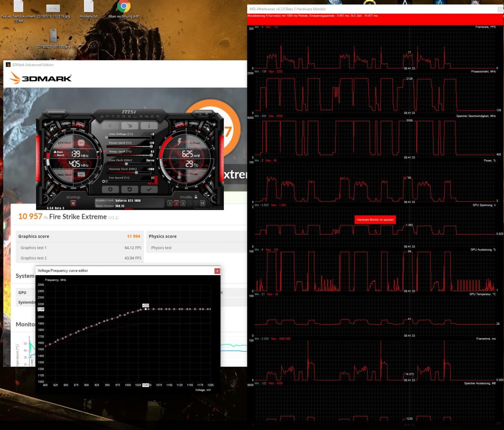Click the fan speed small gear icon
The image size is (504, 430).
(x=104, y=181)
